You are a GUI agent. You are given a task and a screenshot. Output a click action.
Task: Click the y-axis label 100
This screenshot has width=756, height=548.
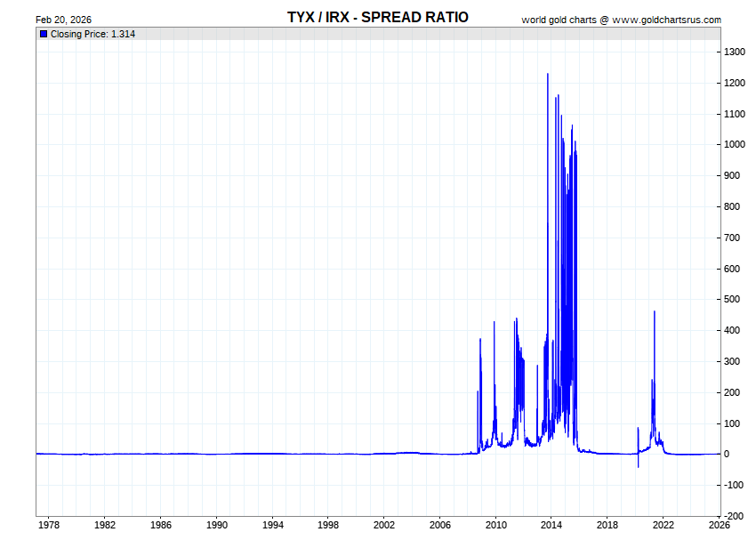click(x=732, y=423)
